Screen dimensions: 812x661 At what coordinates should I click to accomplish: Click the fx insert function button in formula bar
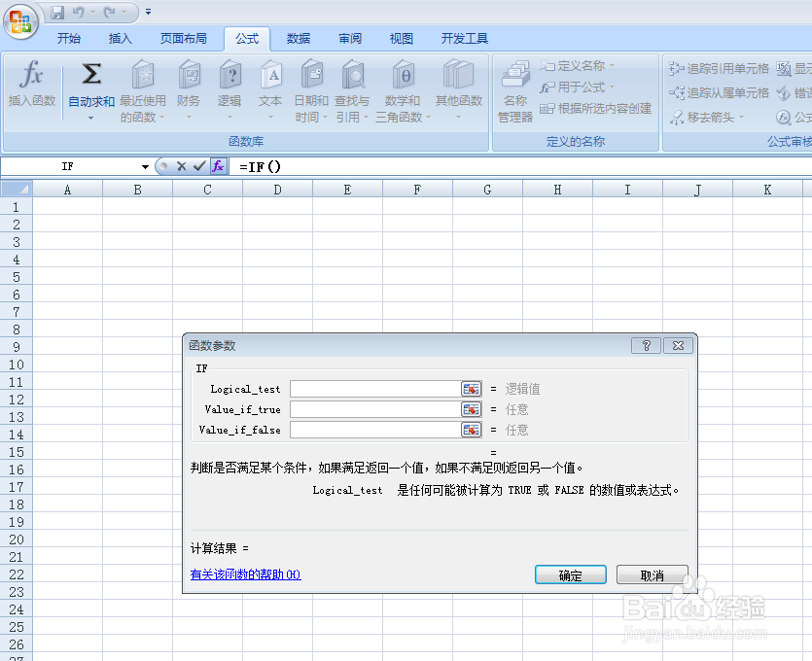219,166
